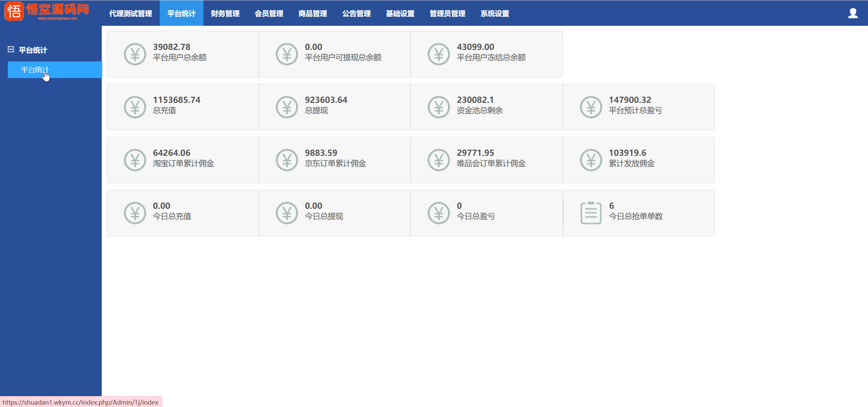Collapse the 平台统计 sidebar group

click(x=11, y=50)
